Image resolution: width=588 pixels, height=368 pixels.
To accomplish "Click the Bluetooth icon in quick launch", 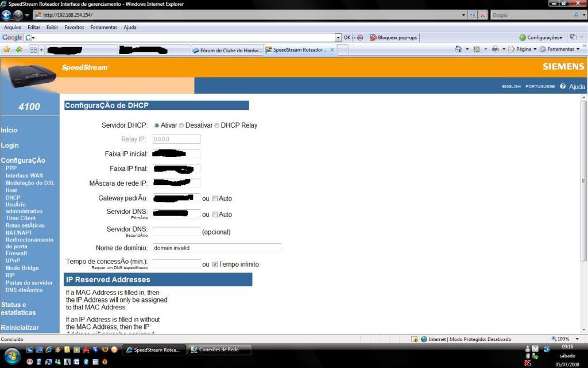I will 86,362.
